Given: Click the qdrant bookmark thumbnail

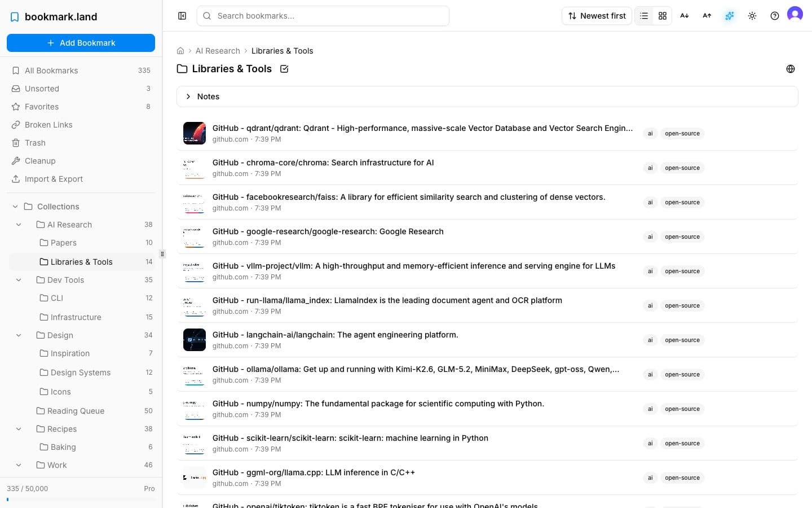Looking at the screenshot, I should point(195,133).
